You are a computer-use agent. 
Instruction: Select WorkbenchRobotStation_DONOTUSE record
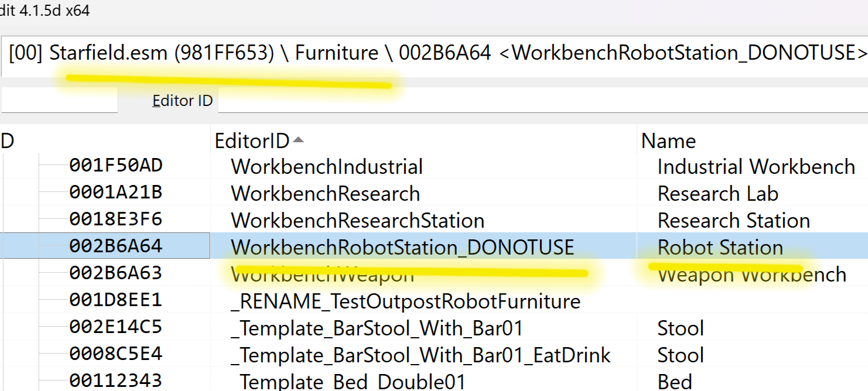tap(402, 247)
